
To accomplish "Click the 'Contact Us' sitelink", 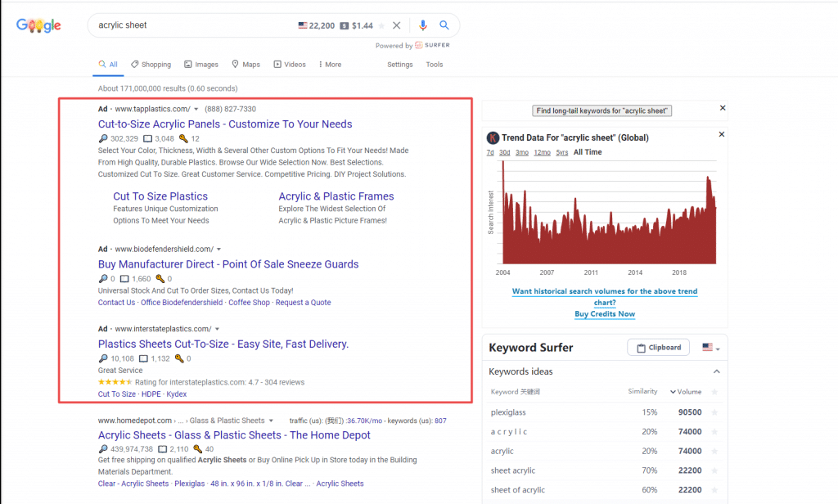I will [x=116, y=303].
